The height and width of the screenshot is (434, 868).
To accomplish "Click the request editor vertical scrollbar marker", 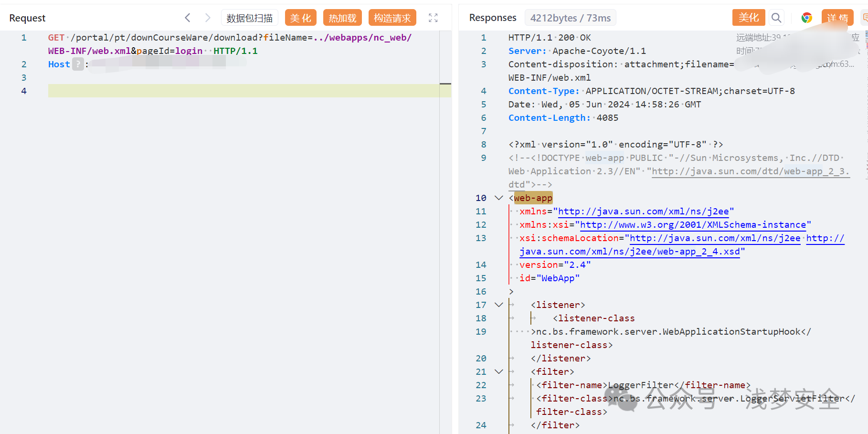I will click(x=445, y=84).
